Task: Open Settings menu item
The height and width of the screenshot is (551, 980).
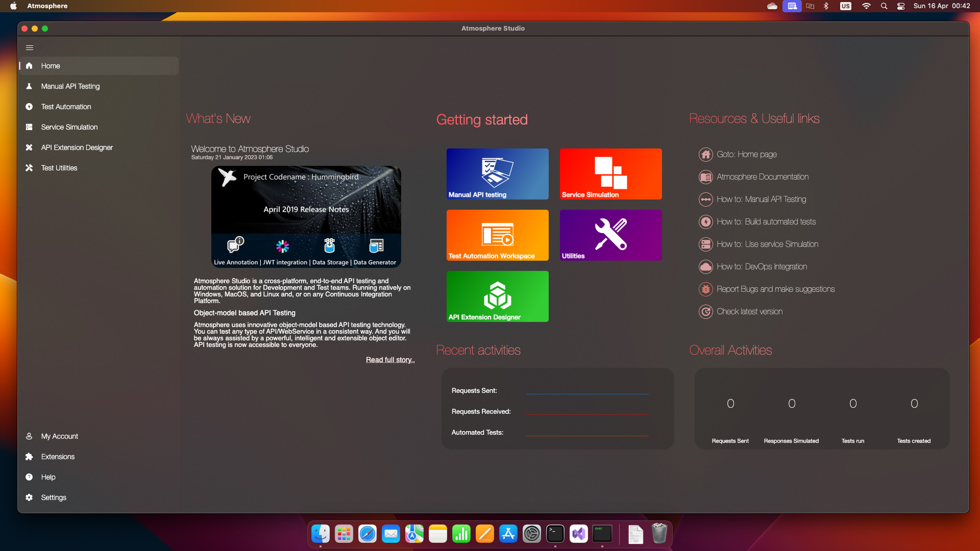Action: [x=53, y=497]
